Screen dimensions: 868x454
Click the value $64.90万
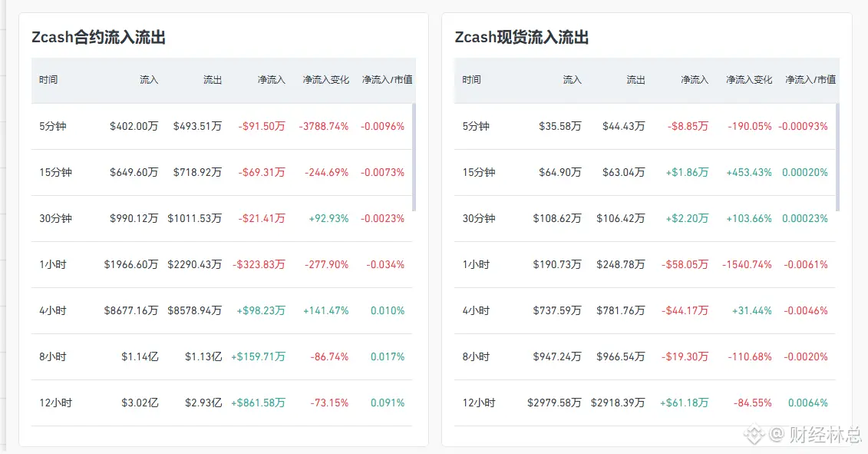click(560, 172)
